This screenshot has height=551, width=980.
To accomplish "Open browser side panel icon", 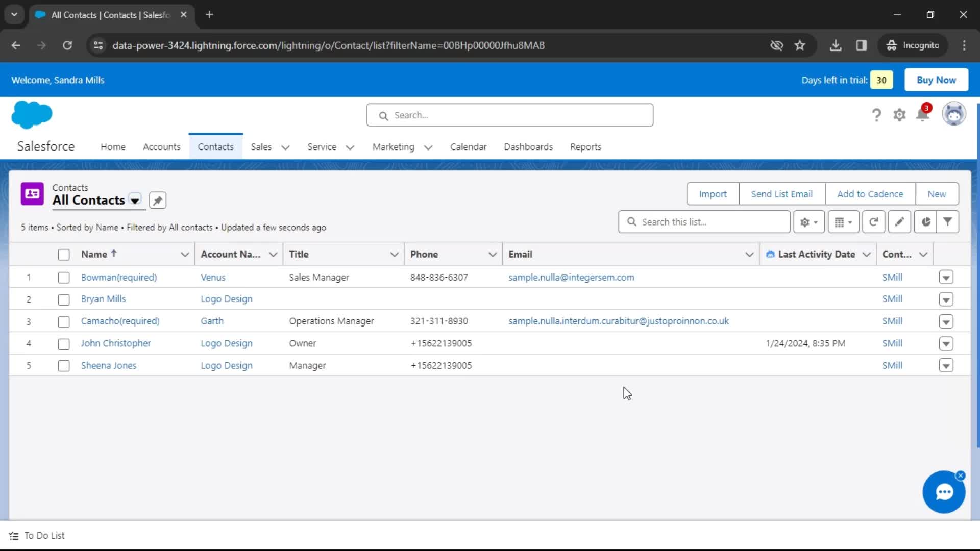I will click(862, 45).
